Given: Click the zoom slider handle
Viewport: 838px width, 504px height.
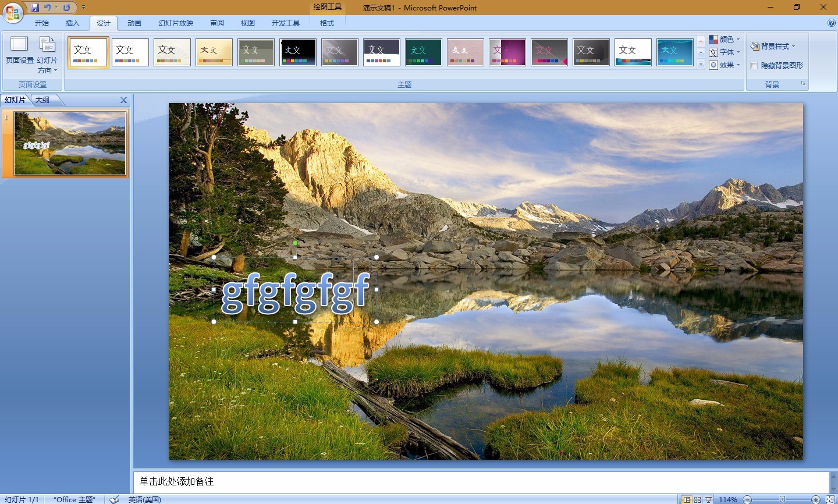Looking at the screenshot, I should tap(782, 499).
